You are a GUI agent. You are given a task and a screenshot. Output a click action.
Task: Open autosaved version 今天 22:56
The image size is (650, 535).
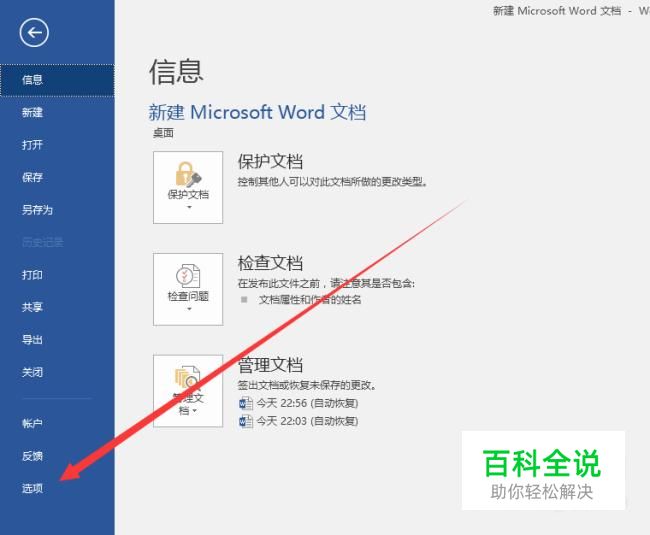[307, 403]
